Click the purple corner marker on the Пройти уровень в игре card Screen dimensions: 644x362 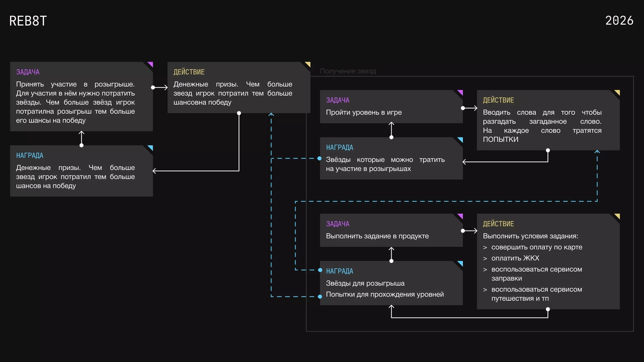tap(461, 92)
